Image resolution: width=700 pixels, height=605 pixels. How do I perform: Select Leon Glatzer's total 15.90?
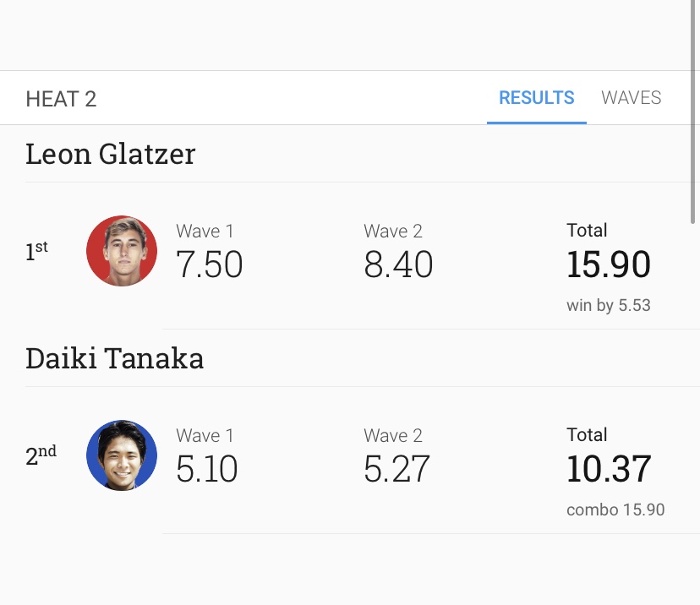tap(609, 264)
